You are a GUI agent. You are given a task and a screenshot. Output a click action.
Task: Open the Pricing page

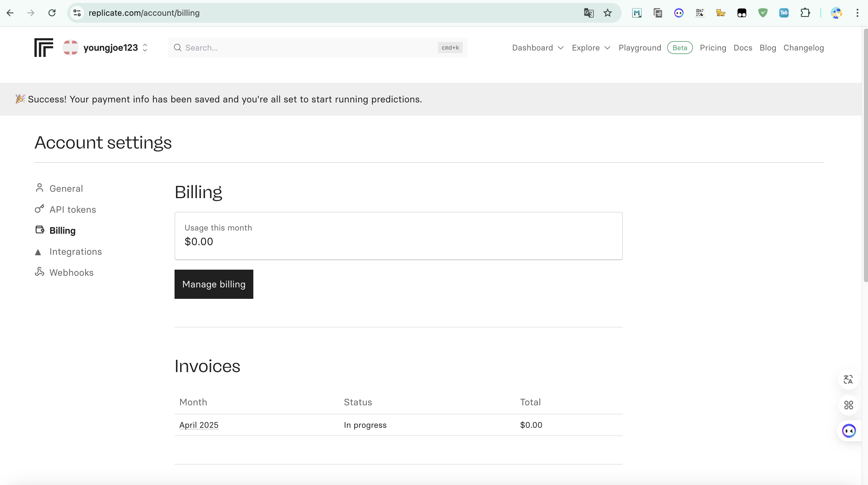[x=713, y=48]
